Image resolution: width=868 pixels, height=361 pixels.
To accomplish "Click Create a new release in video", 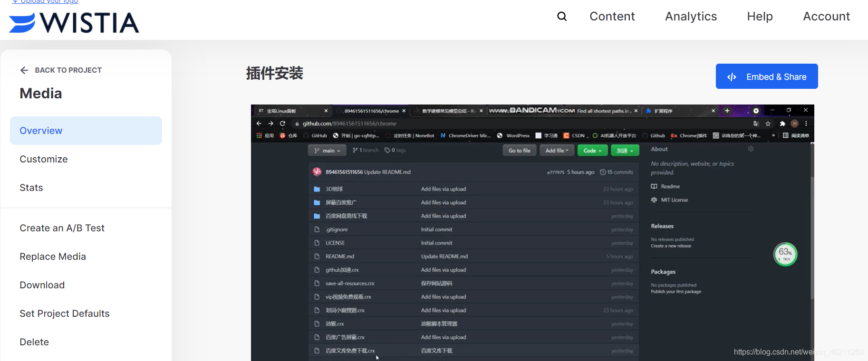I will (671, 246).
